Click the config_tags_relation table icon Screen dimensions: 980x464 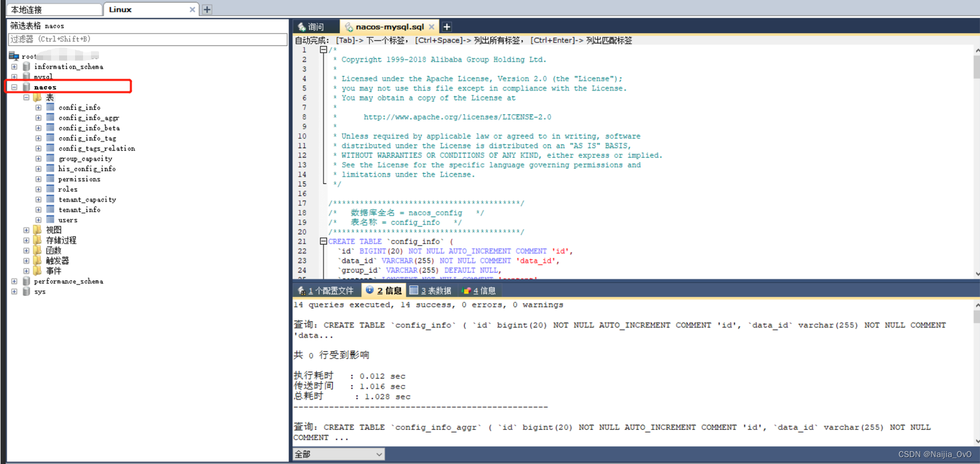click(x=51, y=148)
